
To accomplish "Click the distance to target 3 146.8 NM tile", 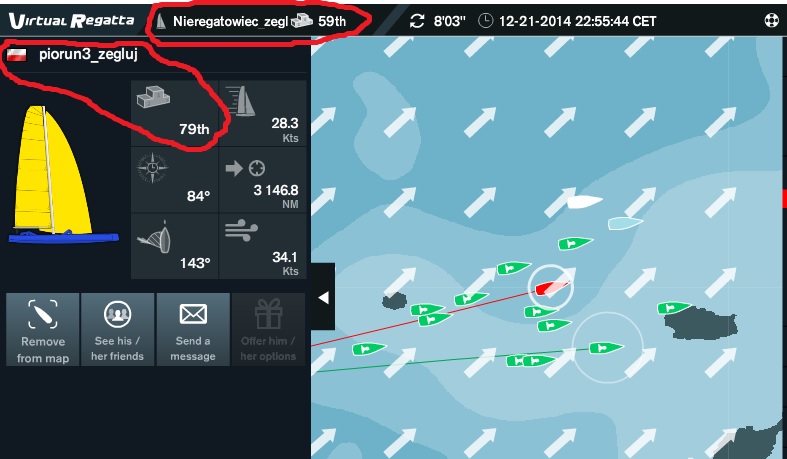I will tap(263, 180).
